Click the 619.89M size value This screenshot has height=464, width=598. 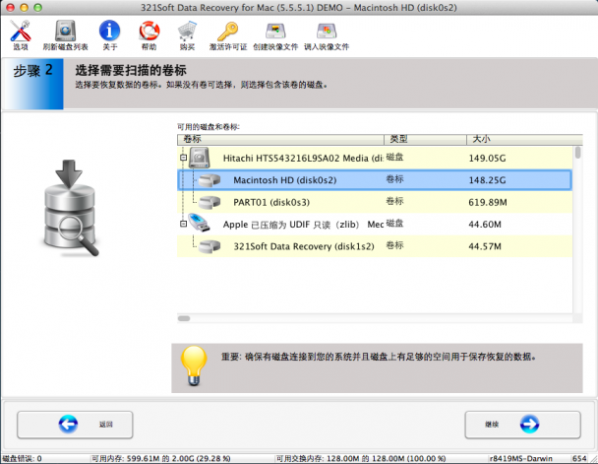[x=488, y=202]
